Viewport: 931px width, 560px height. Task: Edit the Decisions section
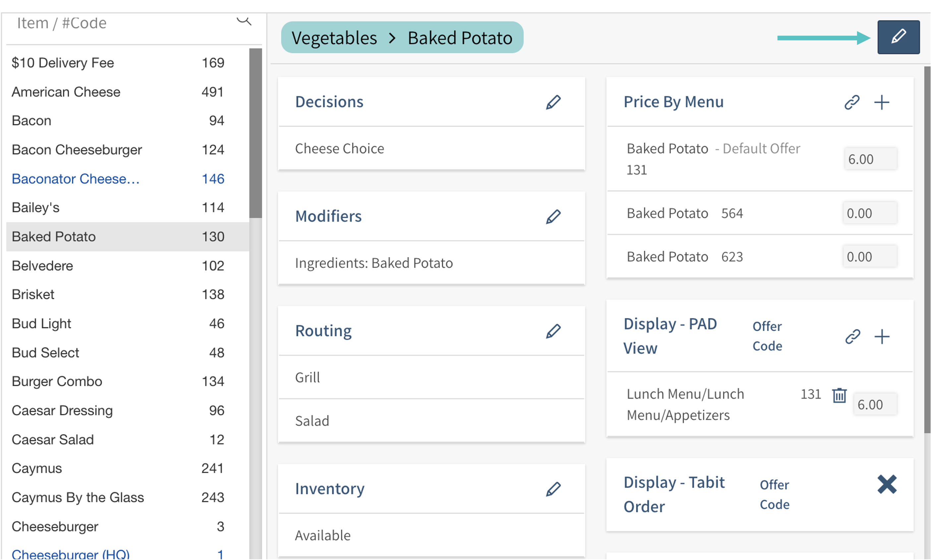click(x=553, y=102)
